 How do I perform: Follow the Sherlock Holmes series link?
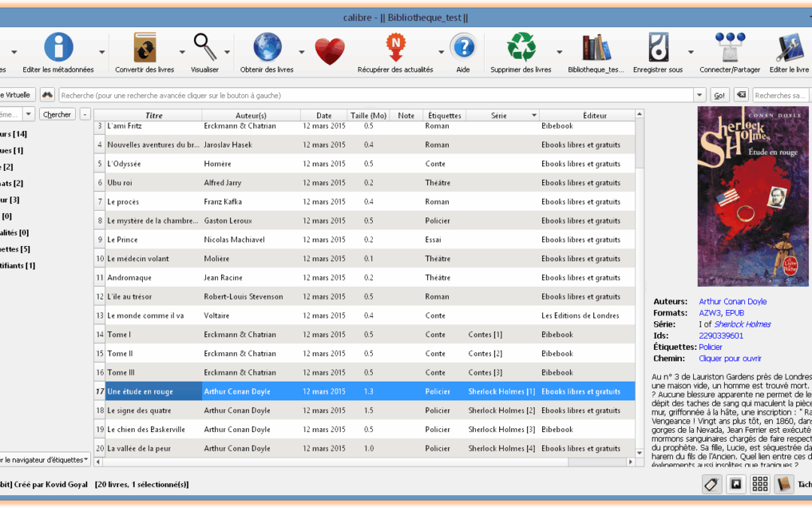tap(742, 324)
